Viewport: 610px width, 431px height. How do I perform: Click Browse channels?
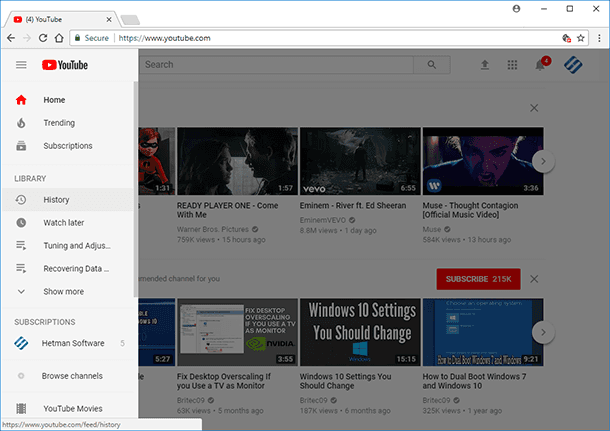[x=68, y=376]
